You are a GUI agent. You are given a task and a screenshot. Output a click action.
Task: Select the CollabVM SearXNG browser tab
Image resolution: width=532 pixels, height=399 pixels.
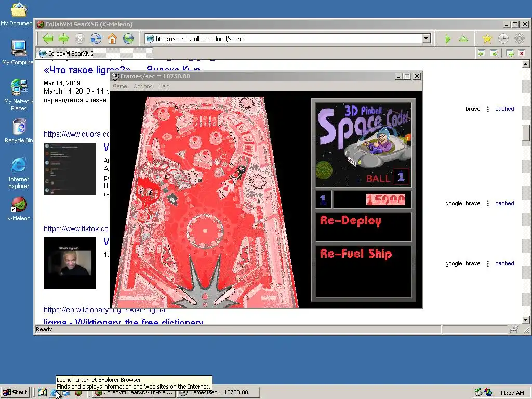click(94, 54)
